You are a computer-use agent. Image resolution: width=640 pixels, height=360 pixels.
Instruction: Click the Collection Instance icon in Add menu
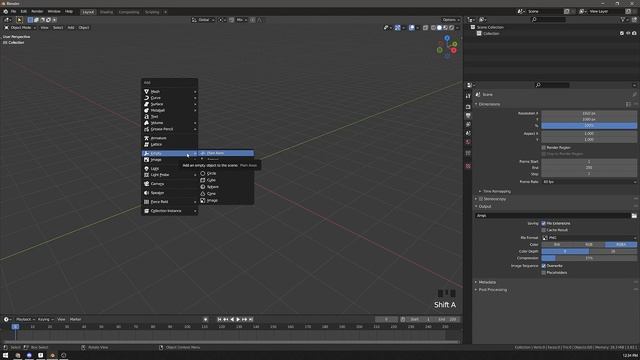tap(146, 211)
